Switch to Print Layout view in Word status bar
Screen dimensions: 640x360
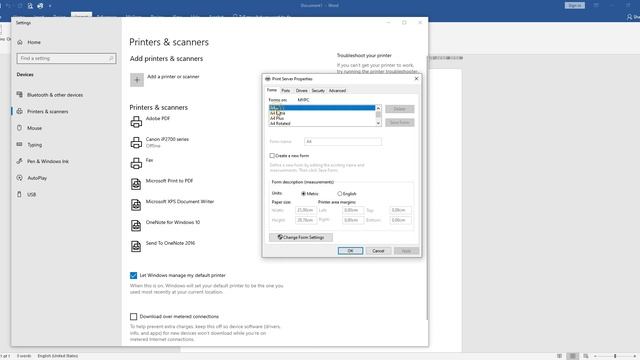pos(573,356)
